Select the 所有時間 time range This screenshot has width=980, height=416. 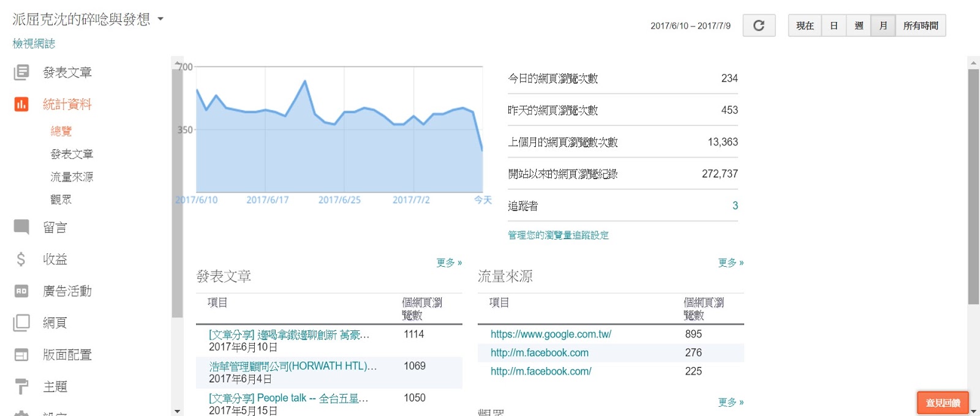[920, 26]
